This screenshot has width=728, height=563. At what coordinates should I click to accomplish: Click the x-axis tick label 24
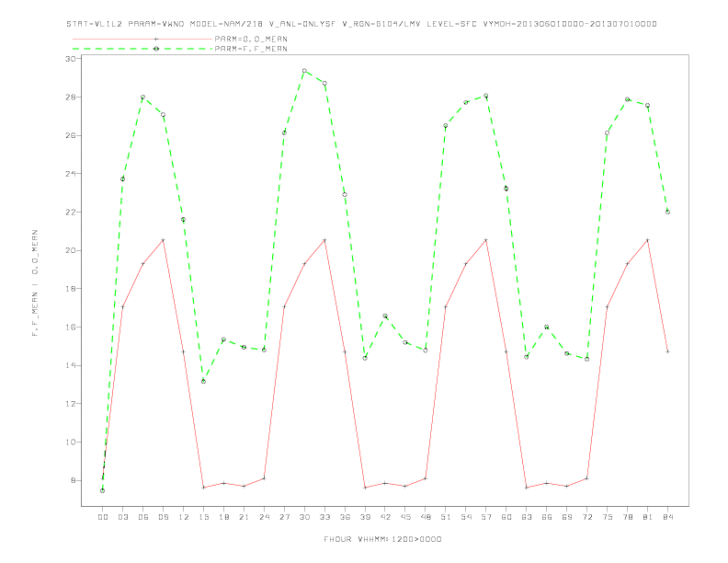264,517
